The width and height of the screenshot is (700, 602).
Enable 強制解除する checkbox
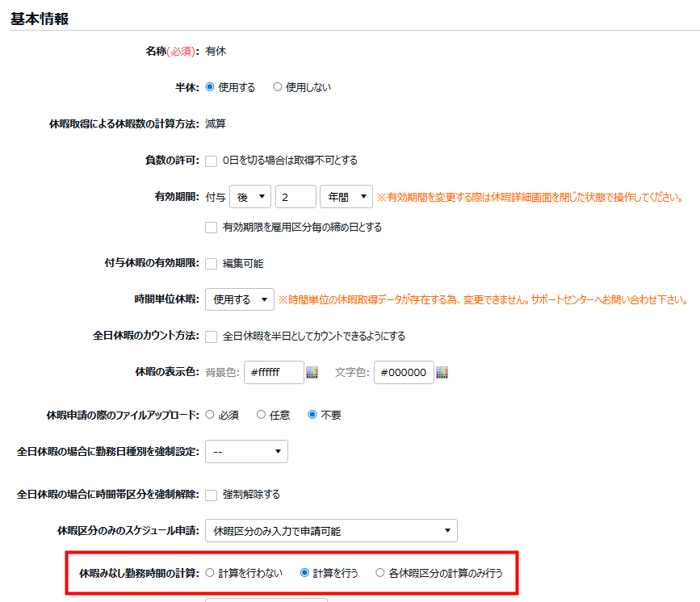click(x=212, y=495)
